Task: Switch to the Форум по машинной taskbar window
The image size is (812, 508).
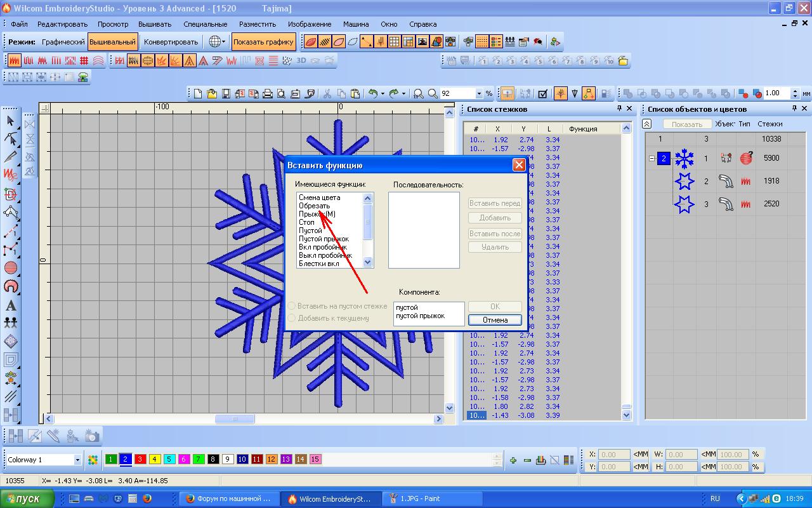Action: tap(228, 498)
